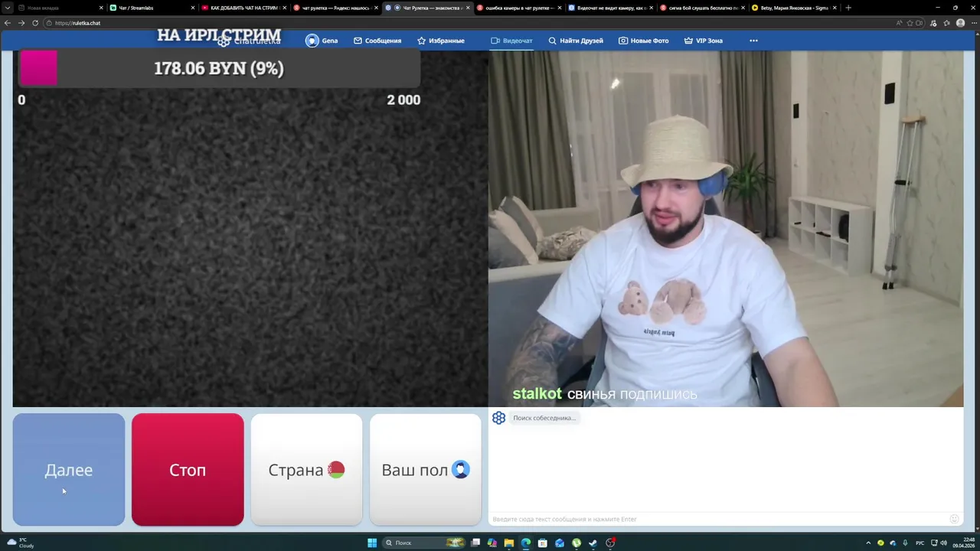Open Microsoft Edge from the taskbar
This screenshot has width=980, height=551.
[x=526, y=543]
